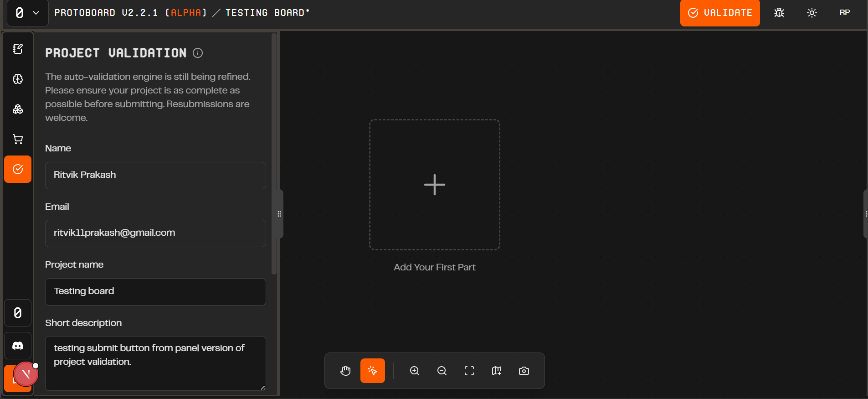
Task: Open the shopping cart panel
Action: tap(18, 139)
